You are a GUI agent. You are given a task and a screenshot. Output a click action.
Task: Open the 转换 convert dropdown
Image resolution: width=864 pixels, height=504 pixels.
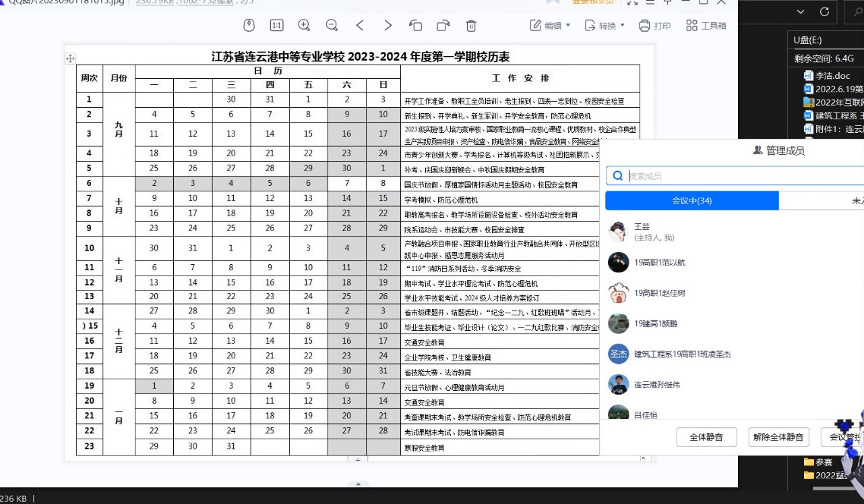[x=605, y=26]
